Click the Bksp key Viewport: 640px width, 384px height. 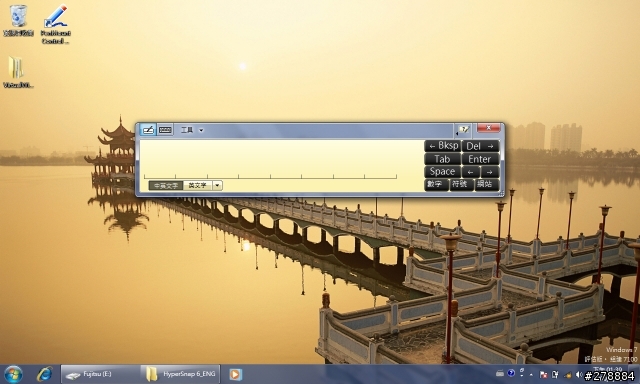pos(443,146)
